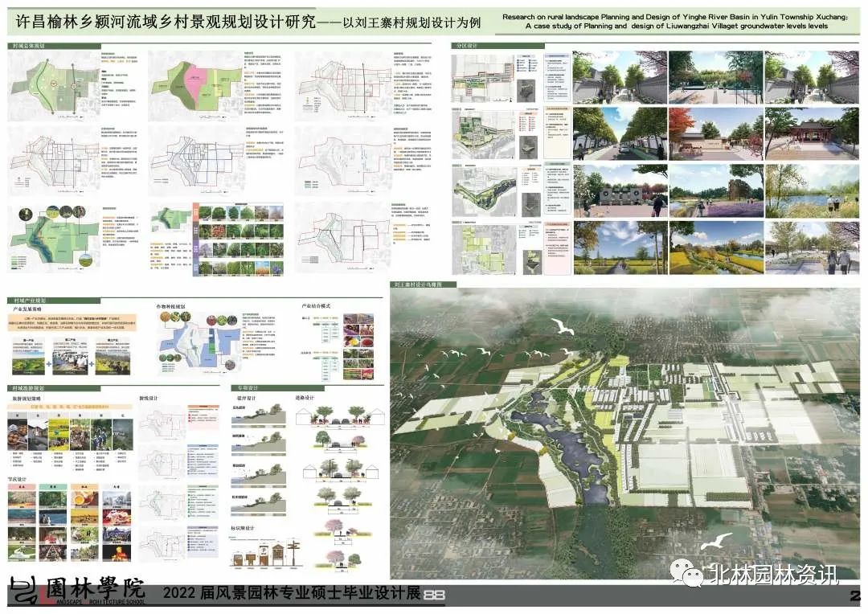Click the "节庆设计" heading
The width and height of the screenshot is (868, 614).
click(x=17, y=479)
